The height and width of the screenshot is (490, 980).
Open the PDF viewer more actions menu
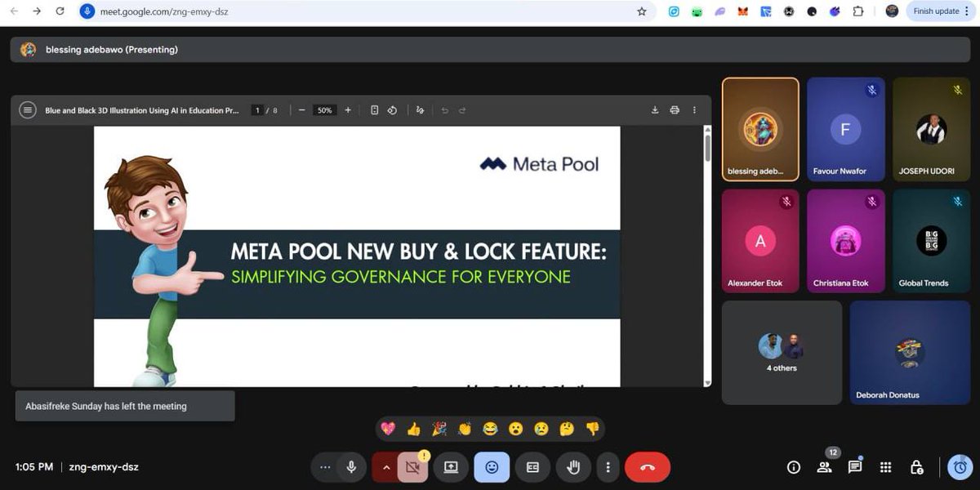click(695, 110)
